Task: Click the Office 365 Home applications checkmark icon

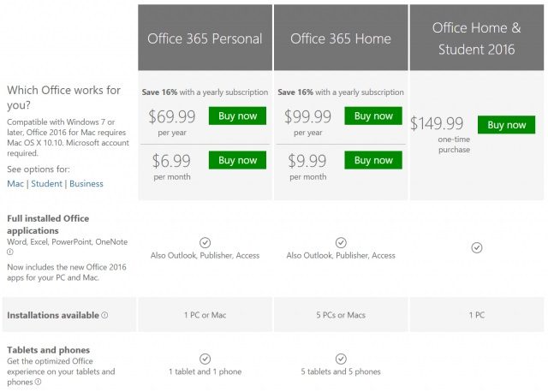Action: [341, 243]
